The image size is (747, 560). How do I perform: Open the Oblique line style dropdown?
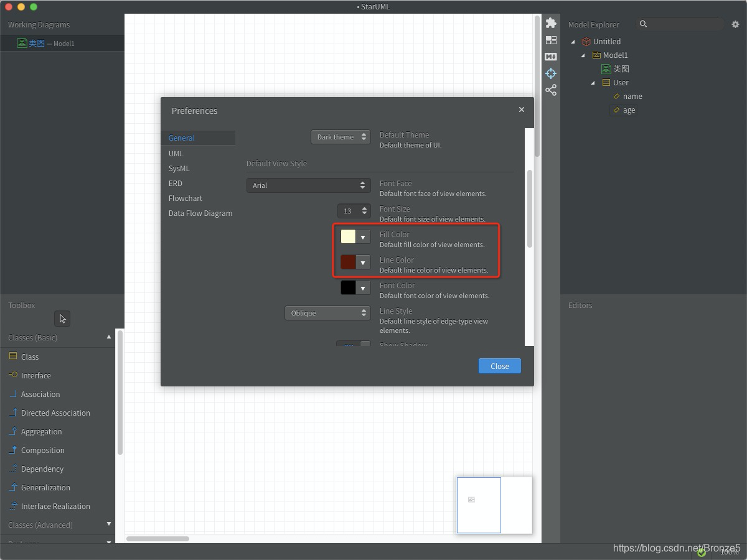(327, 313)
